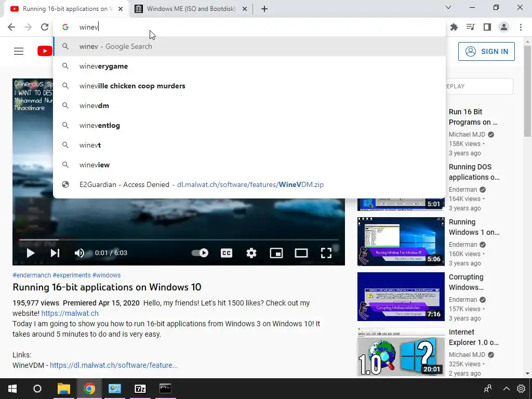The height and width of the screenshot is (399, 532).
Task: Toggle closed captions CC button
Action: [227, 253]
